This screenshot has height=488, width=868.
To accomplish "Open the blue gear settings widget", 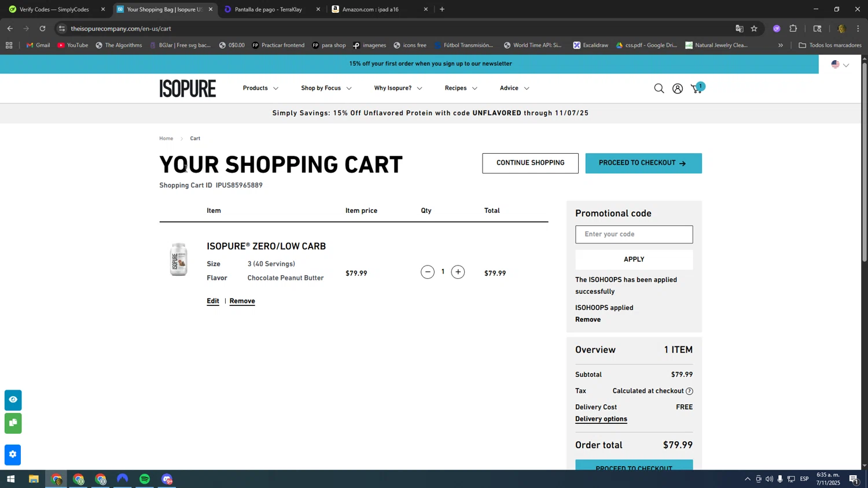I will (13, 455).
